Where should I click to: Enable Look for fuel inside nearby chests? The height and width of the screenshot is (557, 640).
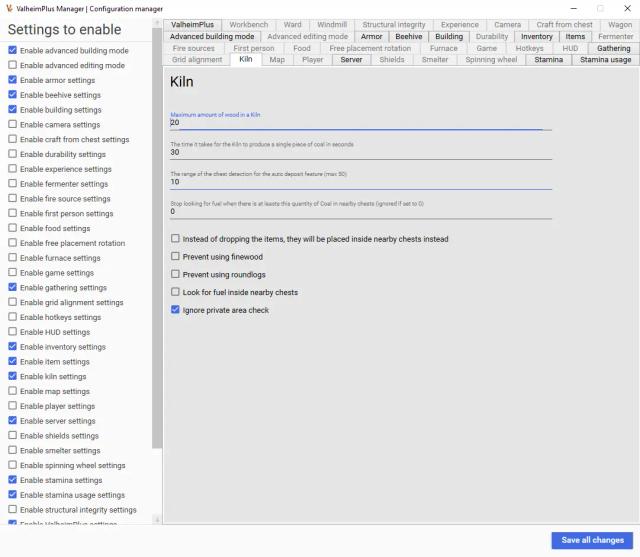coord(175,292)
